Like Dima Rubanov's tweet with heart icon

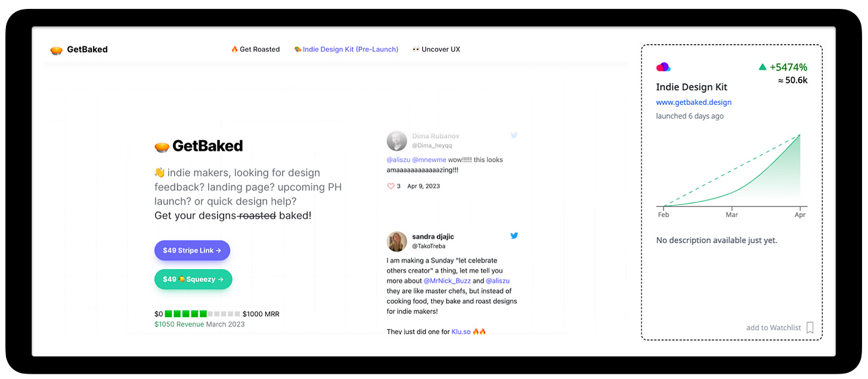391,186
